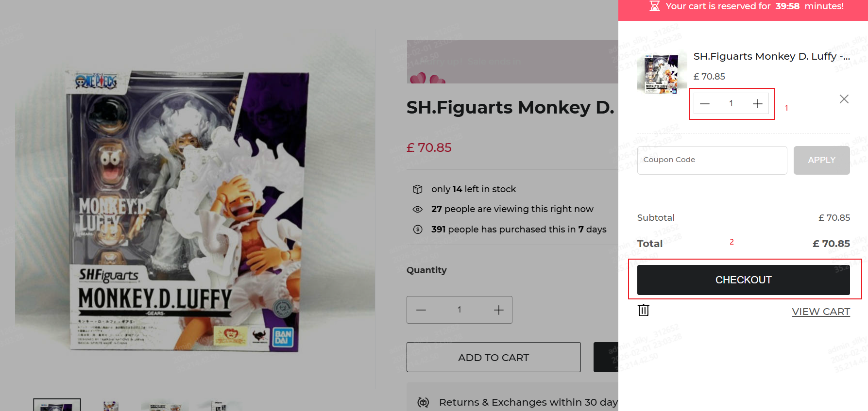Select the first product gallery thumbnail
868x411 pixels.
tap(57, 405)
